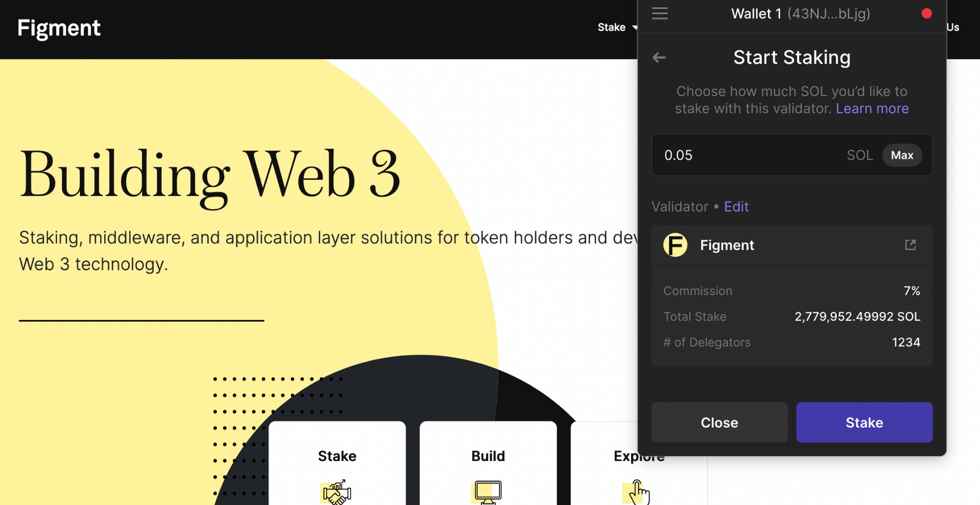Click the Start Staking title
This screenshot has width=980, height=505.
click(x=791, y=57)
